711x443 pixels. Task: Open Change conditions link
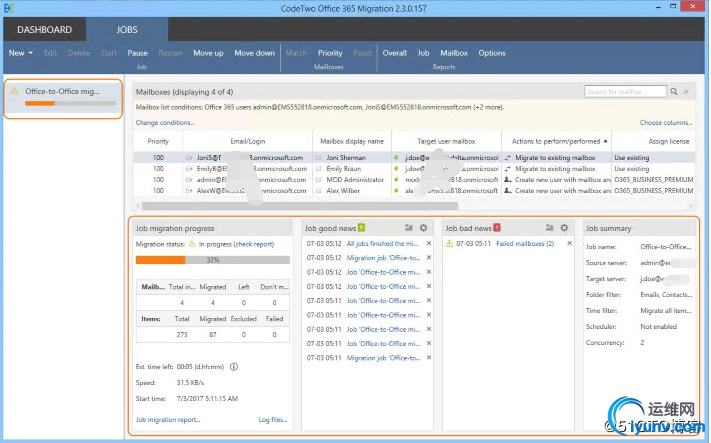(165, 122)
